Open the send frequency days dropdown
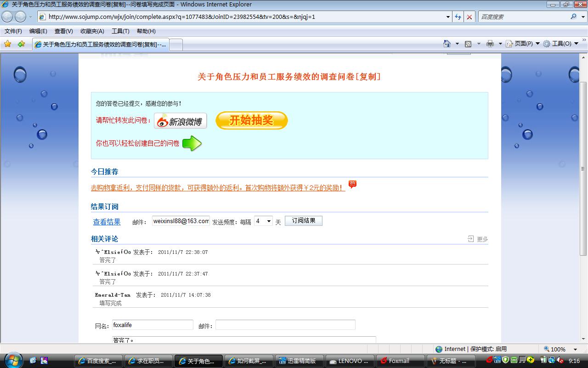Screen dimensions: 588x368 click(x=263, y=221)
